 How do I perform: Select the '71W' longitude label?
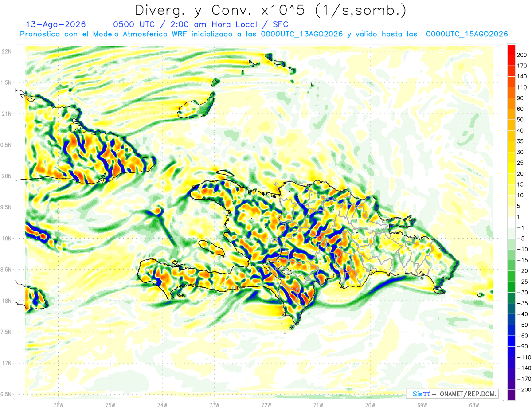pyautogui.click(x=318, y=405)
